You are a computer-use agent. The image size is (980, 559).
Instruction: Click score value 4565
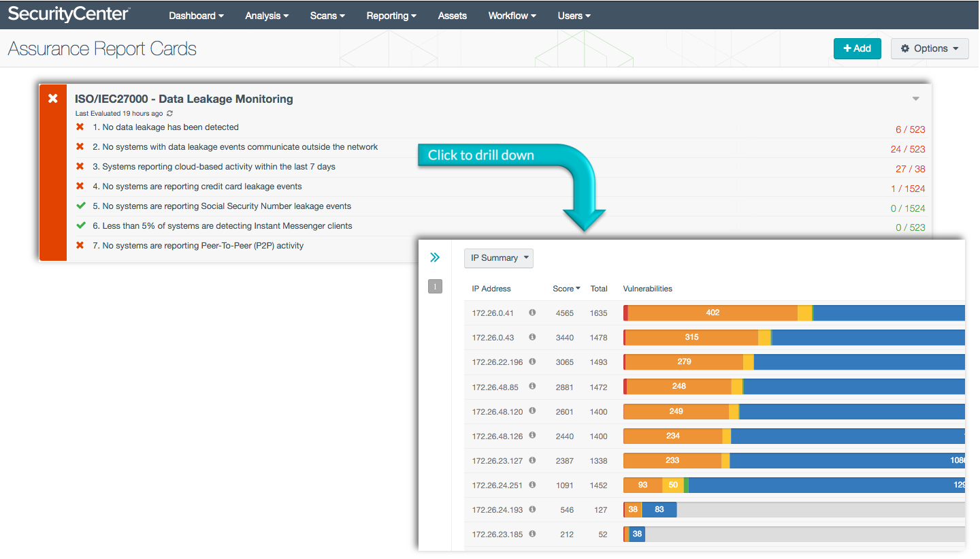click(564, 314)
